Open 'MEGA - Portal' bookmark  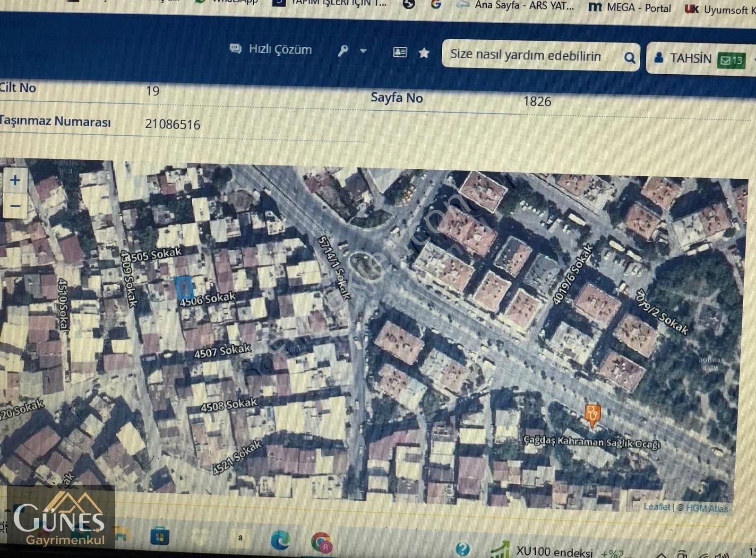pos(630,8)
